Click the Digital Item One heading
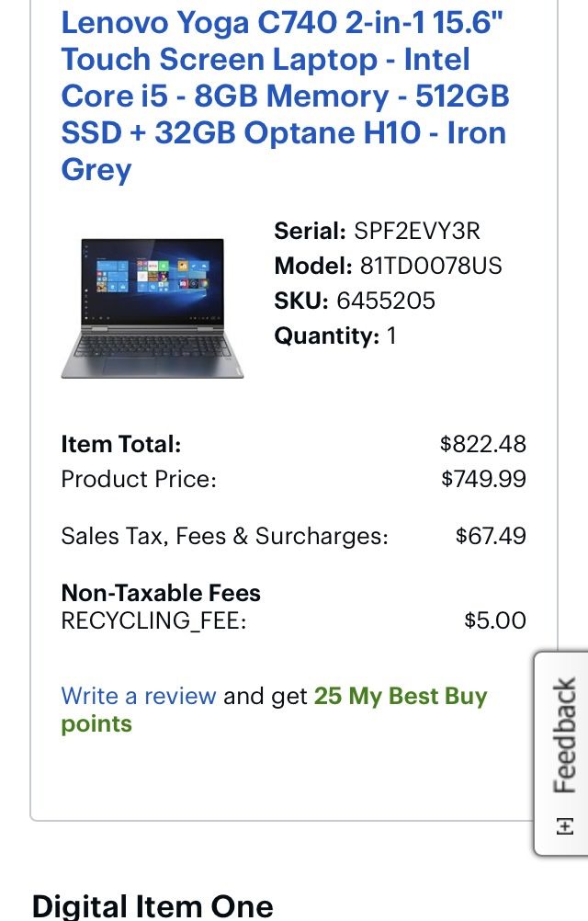Screen dimensions: 588x921 tap(152, 906)
